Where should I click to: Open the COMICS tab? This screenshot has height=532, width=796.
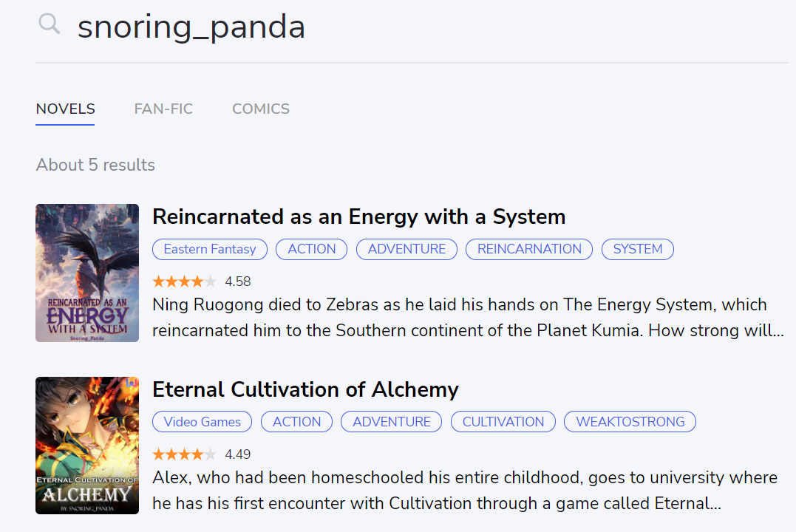pos(261,109)
